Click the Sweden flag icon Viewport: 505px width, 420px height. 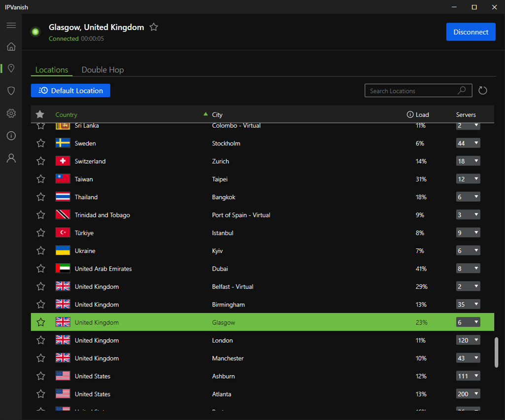(x=63, y=143)
